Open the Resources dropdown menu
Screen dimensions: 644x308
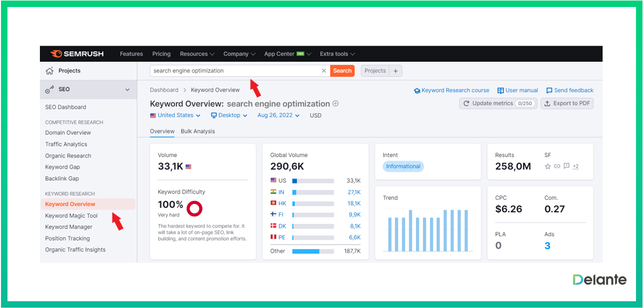197,54
